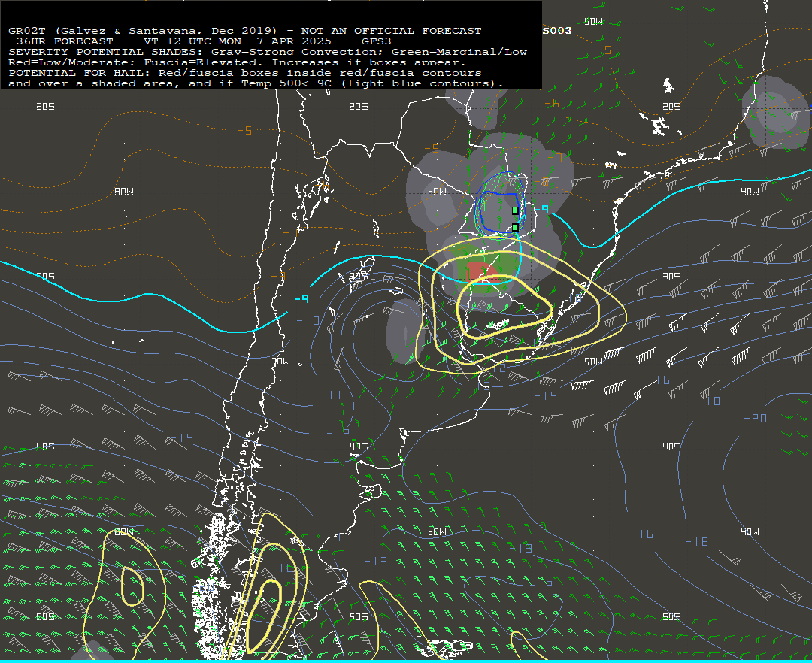Click the 'SEVERITY POTENTIAL SHADES' legend line

[268, 52]
